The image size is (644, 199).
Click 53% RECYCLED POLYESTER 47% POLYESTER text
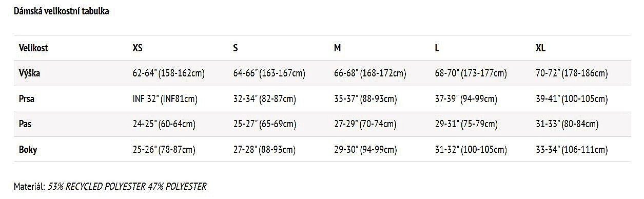(x=127, y=186)
